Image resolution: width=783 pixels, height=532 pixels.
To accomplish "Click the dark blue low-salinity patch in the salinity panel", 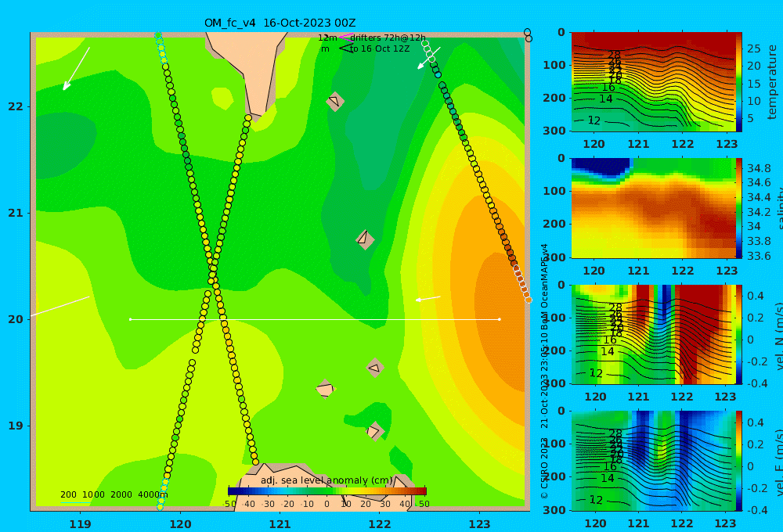I will click(601, 167).
